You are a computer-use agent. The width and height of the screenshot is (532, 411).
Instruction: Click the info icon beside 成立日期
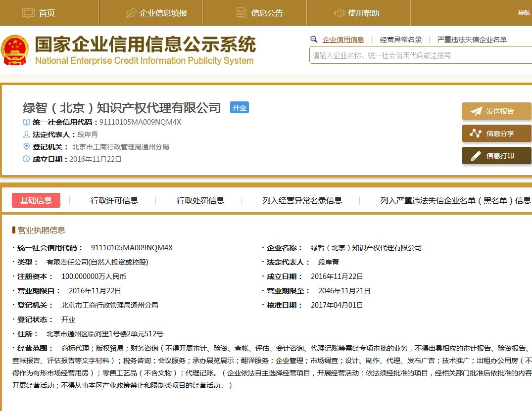[26, 159]
